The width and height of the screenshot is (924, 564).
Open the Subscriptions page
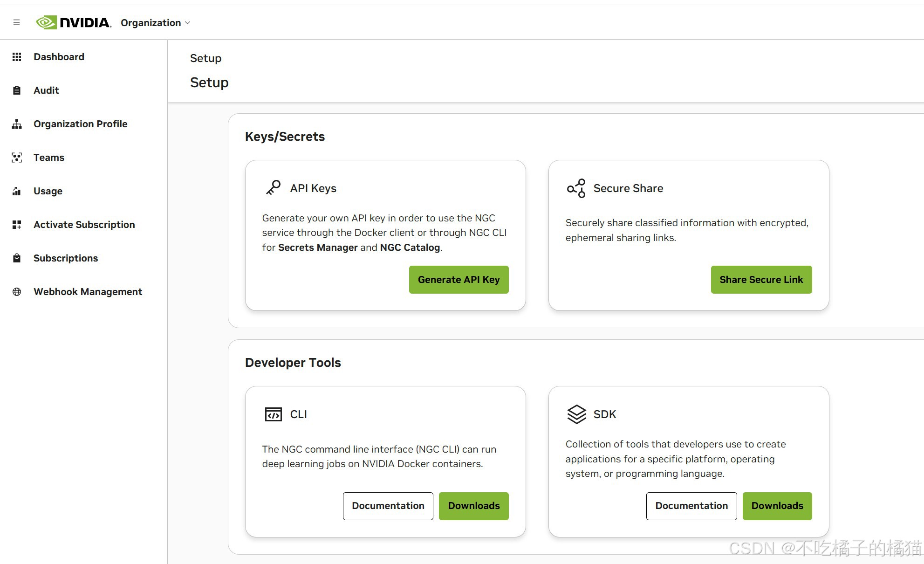(x=65, y=258)
